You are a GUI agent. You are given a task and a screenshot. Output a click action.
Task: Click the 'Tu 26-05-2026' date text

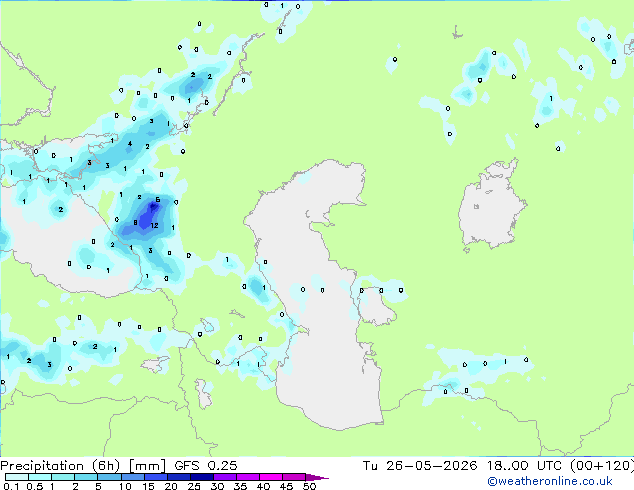(420, 466)
